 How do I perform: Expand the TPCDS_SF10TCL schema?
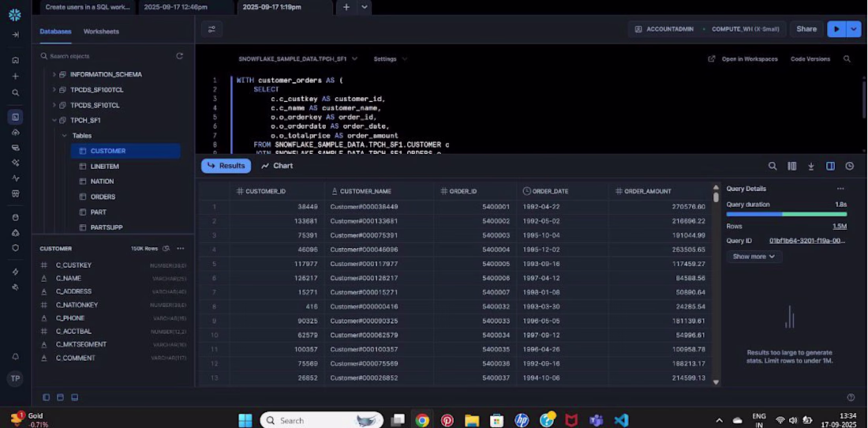[54, 105]
